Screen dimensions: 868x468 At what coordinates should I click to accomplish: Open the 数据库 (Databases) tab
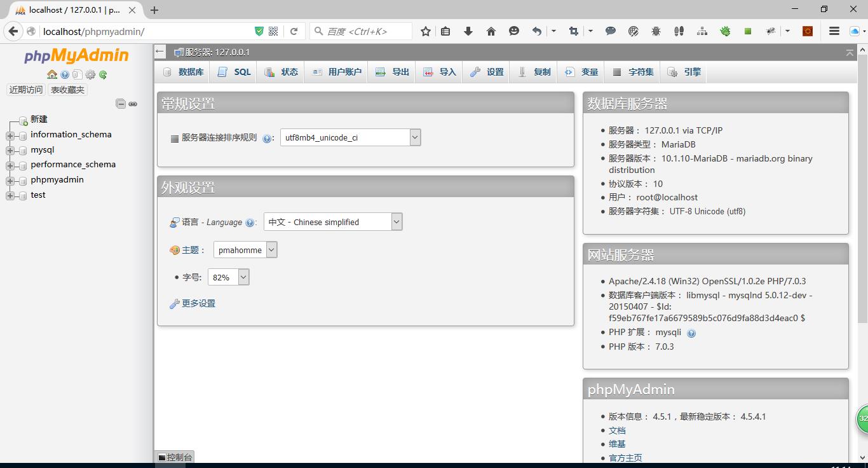(x=183, y=72)
